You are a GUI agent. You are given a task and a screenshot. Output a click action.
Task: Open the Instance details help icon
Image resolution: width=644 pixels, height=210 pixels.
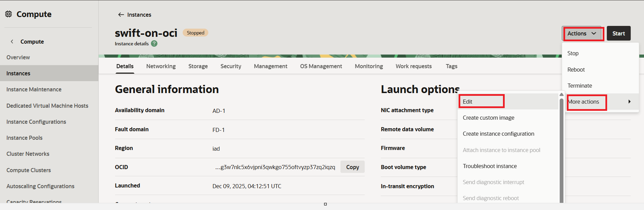[x=154, y=44]
